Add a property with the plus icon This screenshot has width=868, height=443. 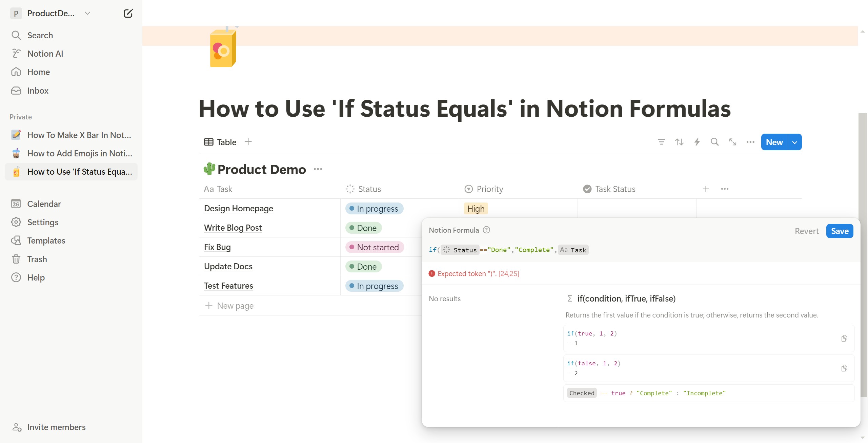[x=706, y=189]
